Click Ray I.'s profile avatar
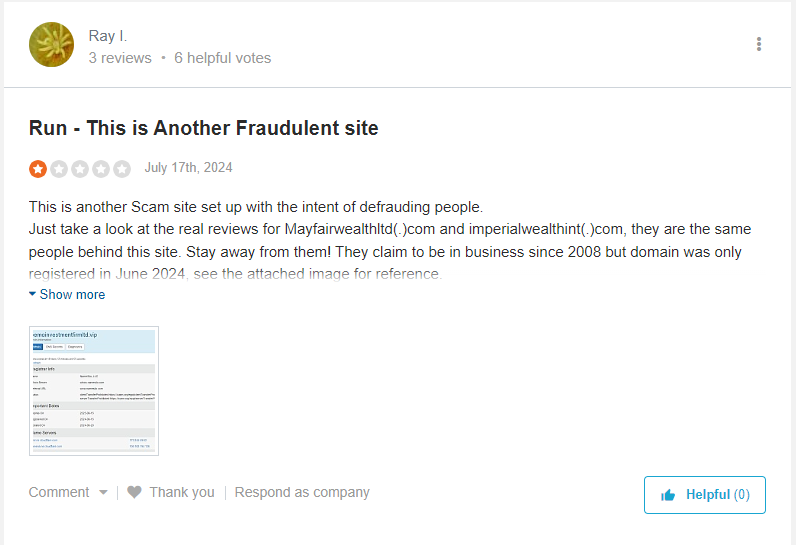796x545 pixels. 51,45
